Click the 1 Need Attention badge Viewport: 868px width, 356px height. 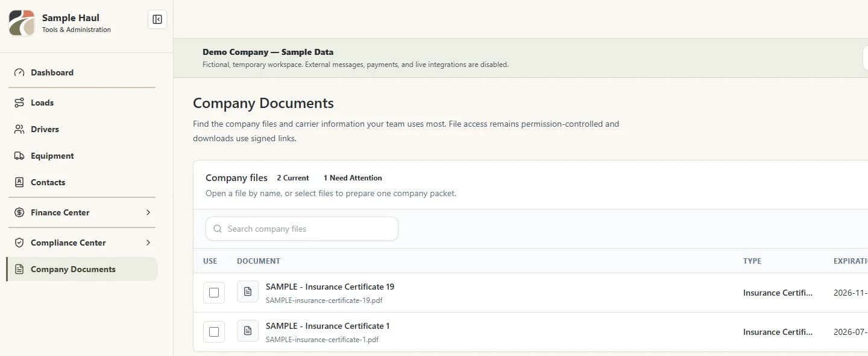pos(353,178)
